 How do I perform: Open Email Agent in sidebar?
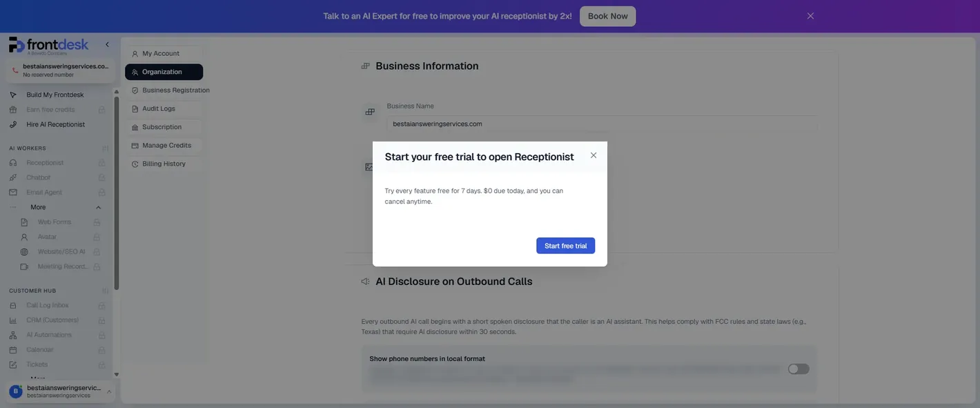44,193
